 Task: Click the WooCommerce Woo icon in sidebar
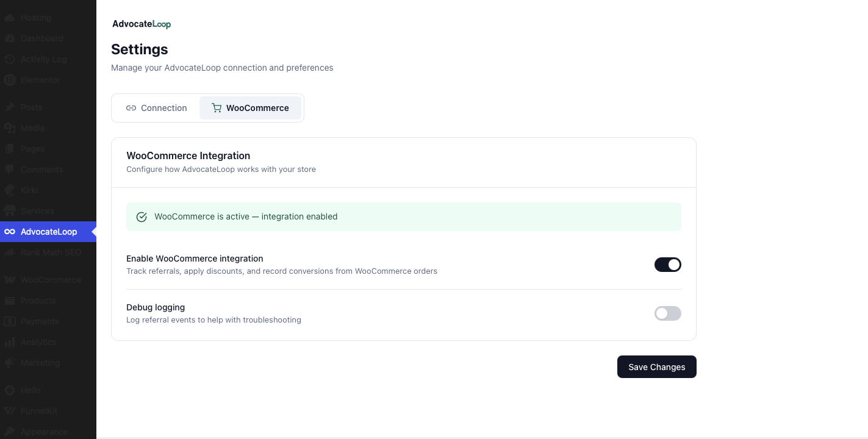coord(10,280)
